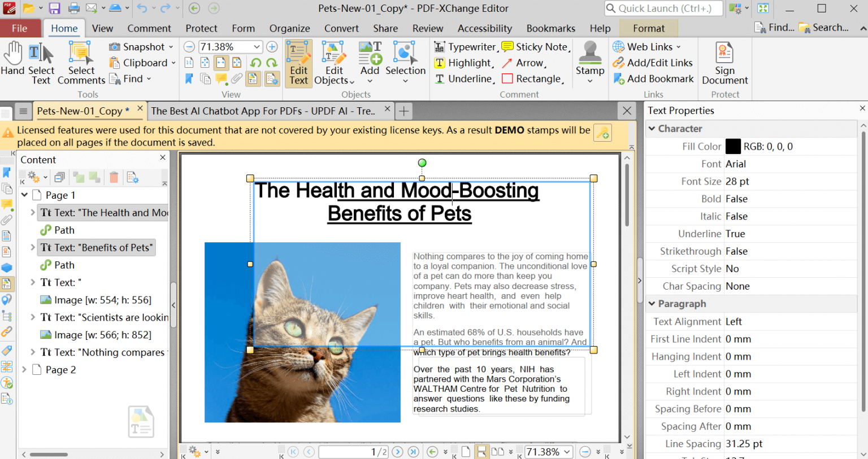Click the Arrow comment tool
This screenshot has height=459, width=868.
[523, 63]
